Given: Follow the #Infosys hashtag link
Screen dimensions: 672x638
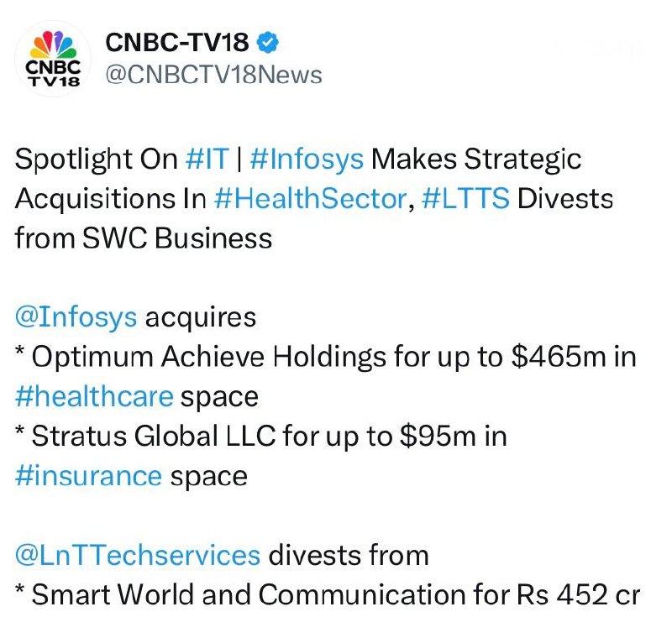Looking at the screenshot, I should tap(307, 159).
